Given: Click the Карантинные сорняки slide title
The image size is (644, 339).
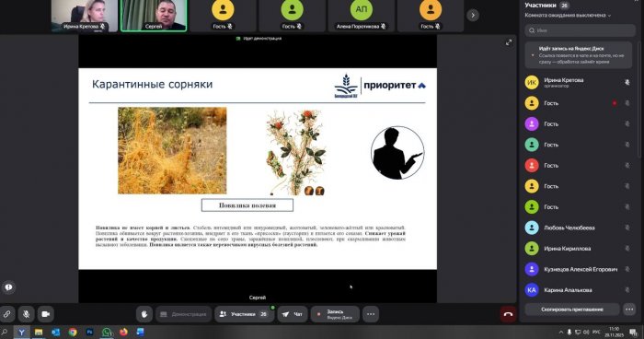Looking at the screenshot, I should (152, 85).
